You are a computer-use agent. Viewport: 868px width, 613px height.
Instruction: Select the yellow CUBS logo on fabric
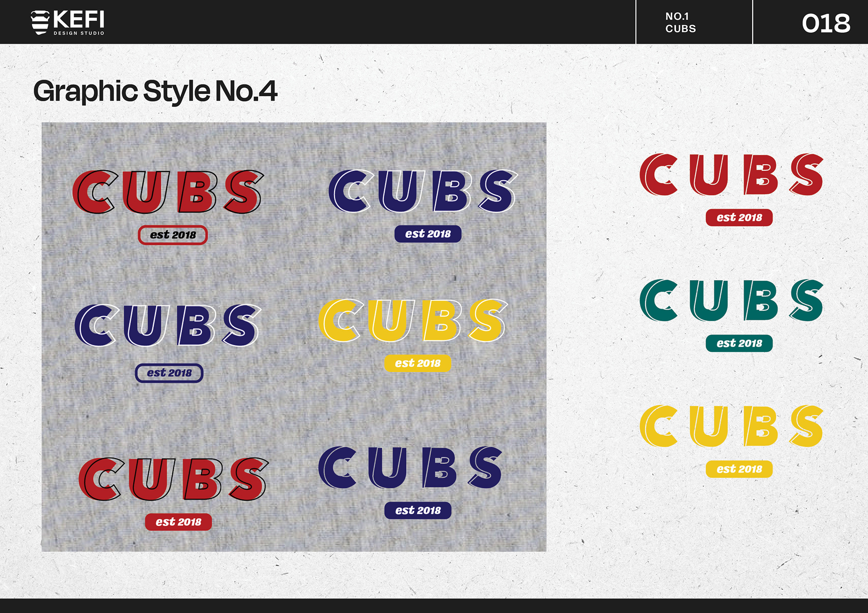[413, 320]
